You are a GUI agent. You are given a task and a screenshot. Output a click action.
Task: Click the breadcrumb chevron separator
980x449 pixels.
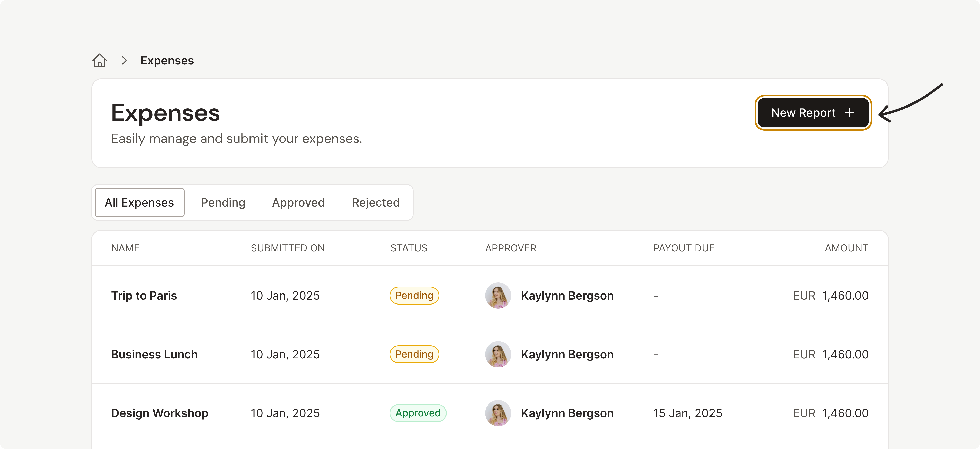(x=124, y=60)
